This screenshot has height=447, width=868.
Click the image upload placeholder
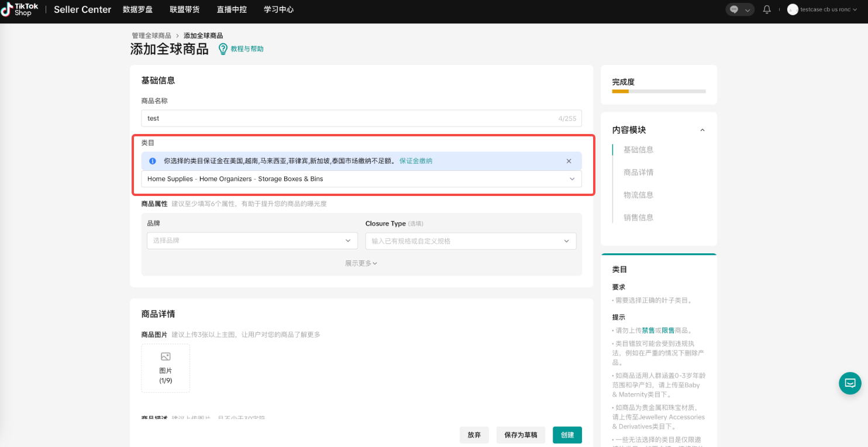[x=166, y=368]
